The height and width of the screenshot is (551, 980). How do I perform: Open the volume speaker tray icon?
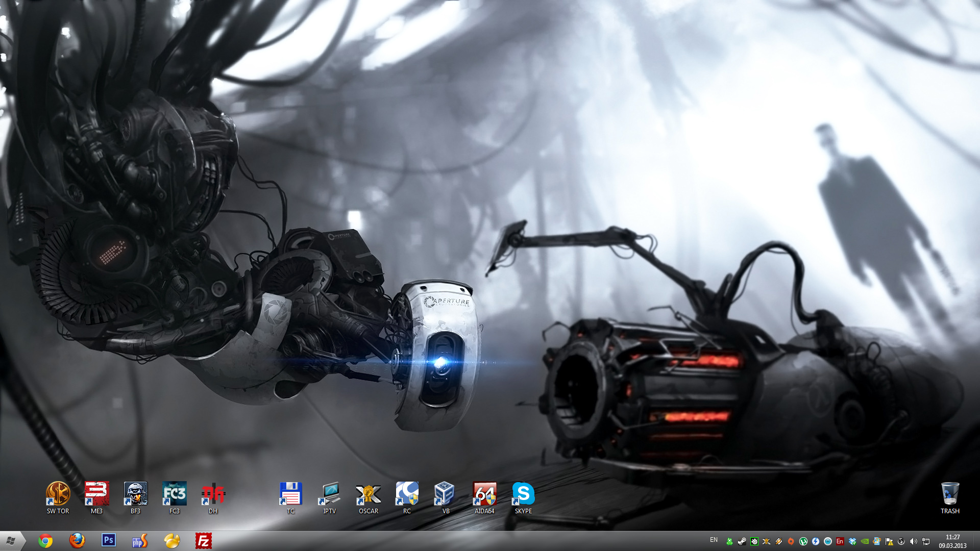tap(914, 541)
